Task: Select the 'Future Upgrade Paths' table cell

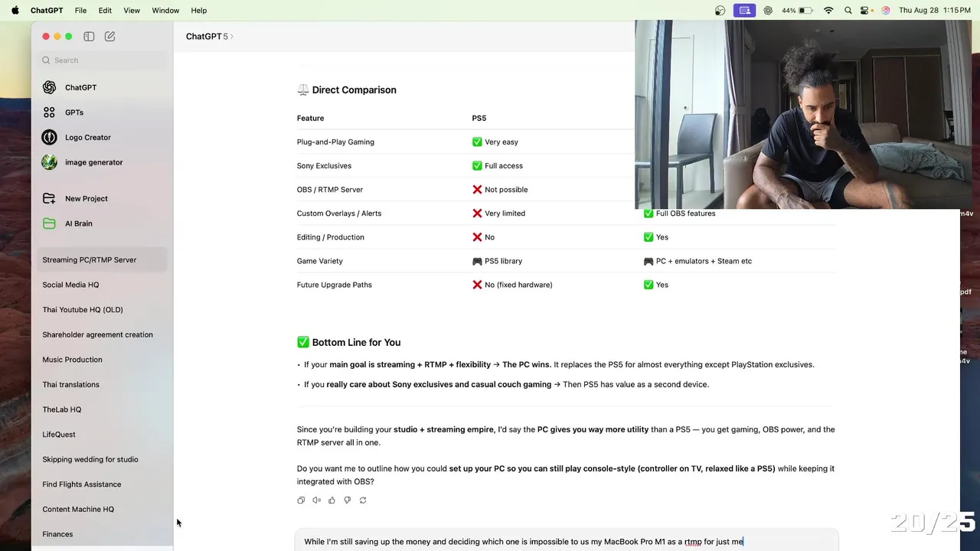Action: coord(335,285)
